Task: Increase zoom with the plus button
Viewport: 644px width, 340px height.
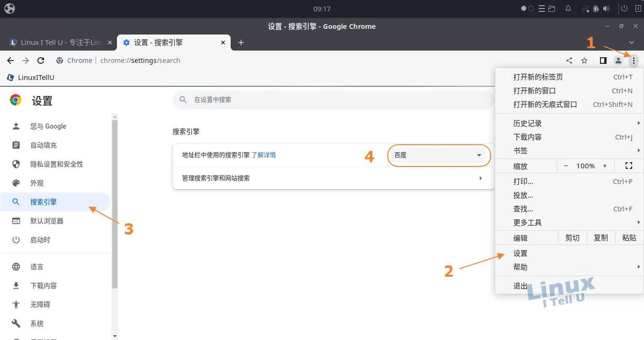Action: 605,166
